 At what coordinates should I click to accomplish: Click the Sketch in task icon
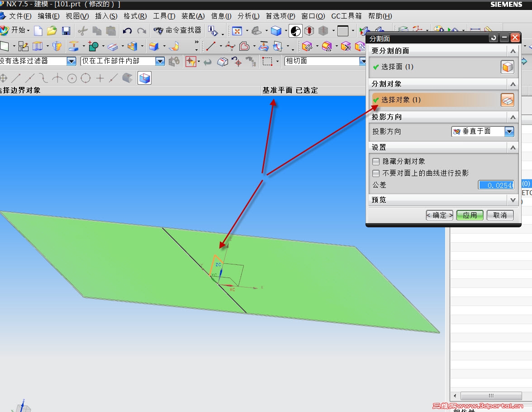(23, 46)
